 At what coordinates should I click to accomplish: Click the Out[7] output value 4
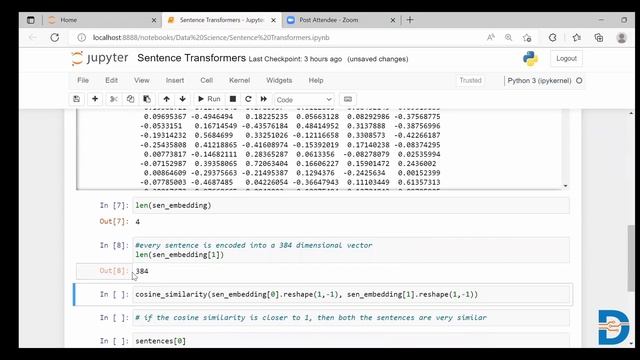point(138,222)
